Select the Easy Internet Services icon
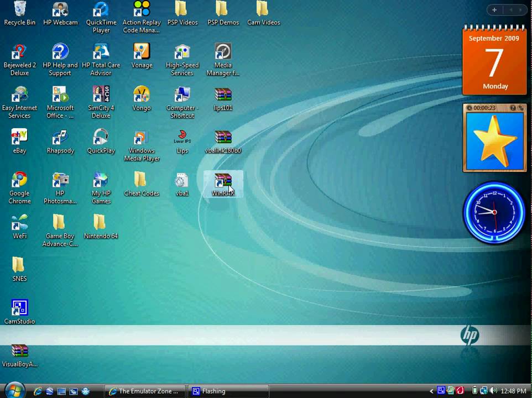Viewport: 532px width, 398px height. pyautogui.click(x=20, y=102)
